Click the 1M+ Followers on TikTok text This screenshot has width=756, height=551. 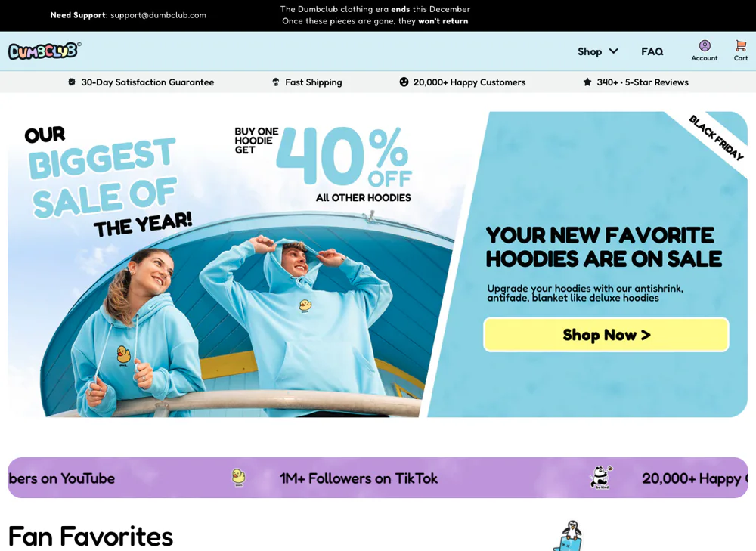358,478
